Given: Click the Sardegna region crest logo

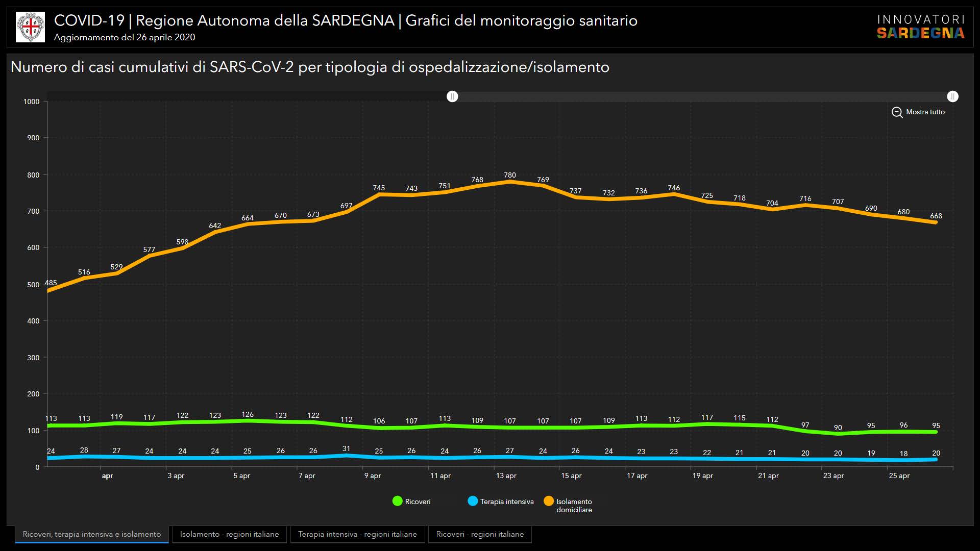Looking at the screenshot, I should (x=31, y=27).
